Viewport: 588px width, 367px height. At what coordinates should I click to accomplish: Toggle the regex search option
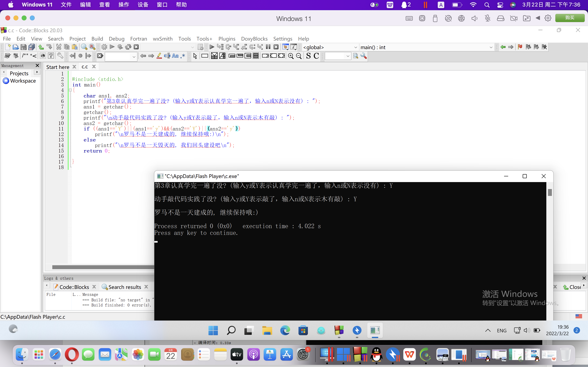click(x=183, y=56)
